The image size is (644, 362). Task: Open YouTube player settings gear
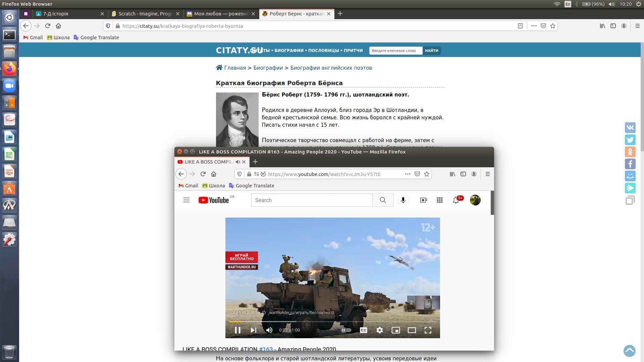click(379, 330)
